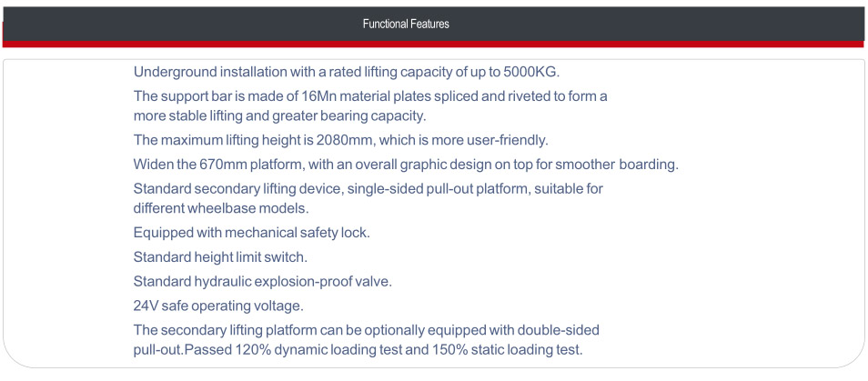
Task: Click the Functional Features header title
Action: [x=406, y=24]
